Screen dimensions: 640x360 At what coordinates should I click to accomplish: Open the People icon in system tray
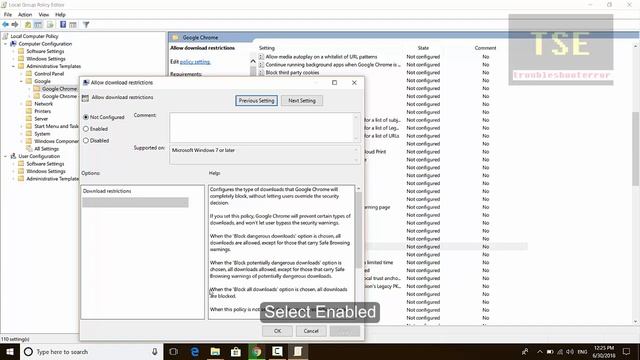pos(525,351)
